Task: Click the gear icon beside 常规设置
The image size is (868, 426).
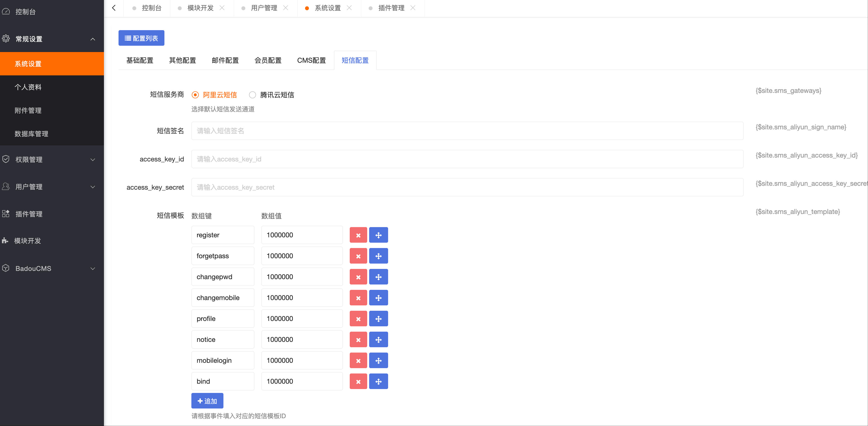Action: pos(6,39)
